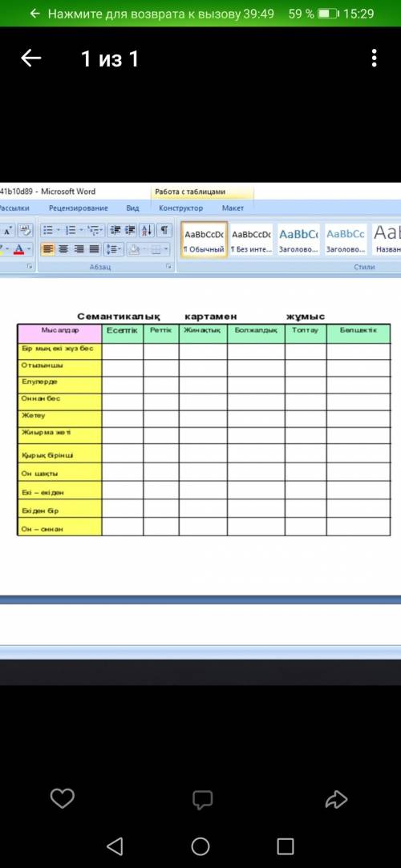Open the font color dropdown arrow
The height and width of the screenshot is (868, 401).
click(29, 250)
